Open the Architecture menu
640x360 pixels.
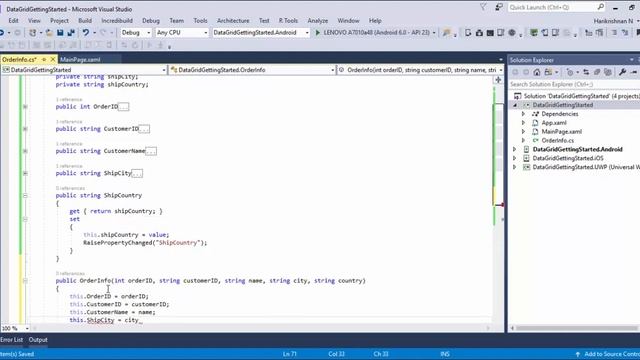pyautogui.click(x=233, y=20)
